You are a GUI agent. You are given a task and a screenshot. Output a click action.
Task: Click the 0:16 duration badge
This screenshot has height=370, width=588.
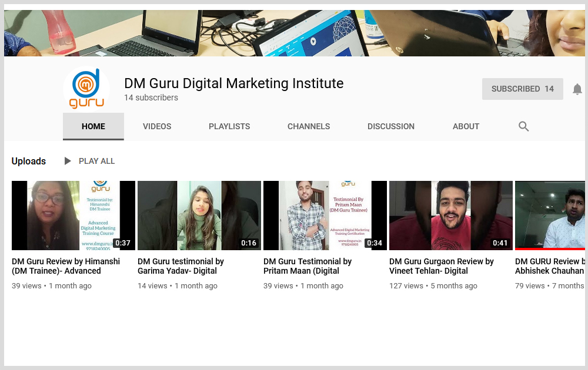(x=249, y=243)
